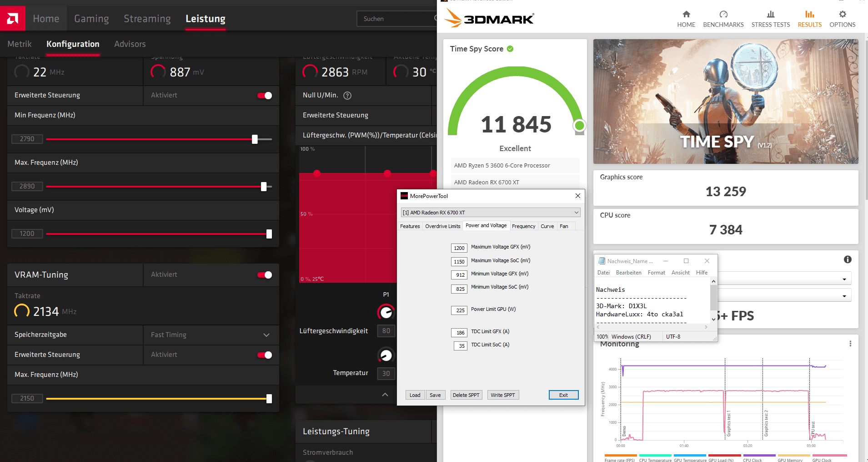Open Overdrive Limits tab

[443, 226]
